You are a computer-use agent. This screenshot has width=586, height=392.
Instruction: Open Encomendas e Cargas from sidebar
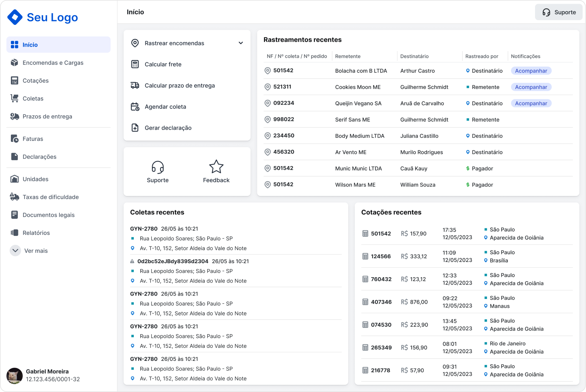click(53, 63)
